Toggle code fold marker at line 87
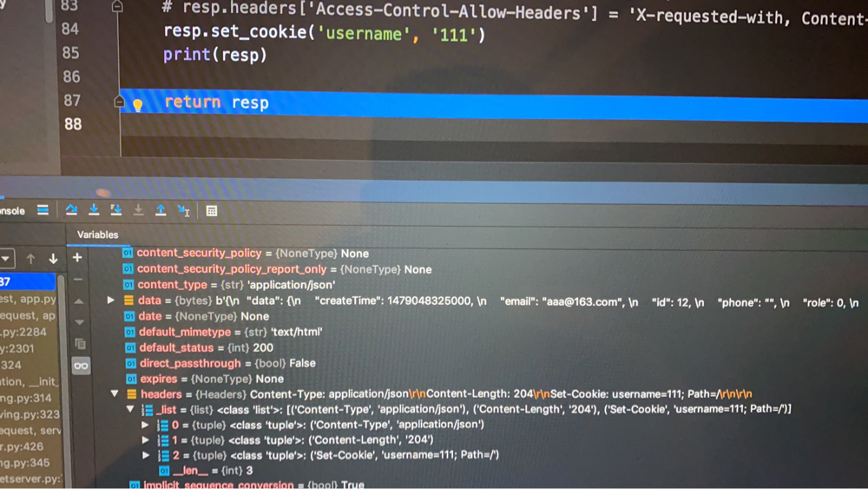This screenshot has width=868, height=489. 118,102
